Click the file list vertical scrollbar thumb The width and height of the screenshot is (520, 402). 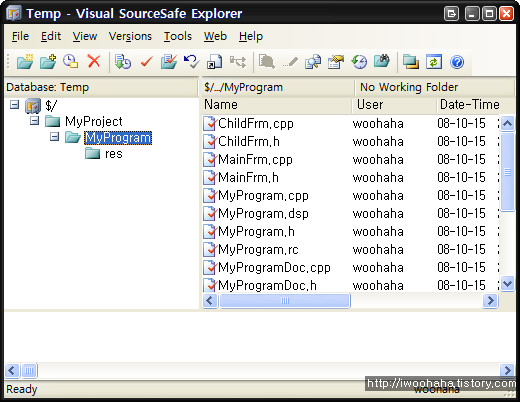click(x=507, y=172)
